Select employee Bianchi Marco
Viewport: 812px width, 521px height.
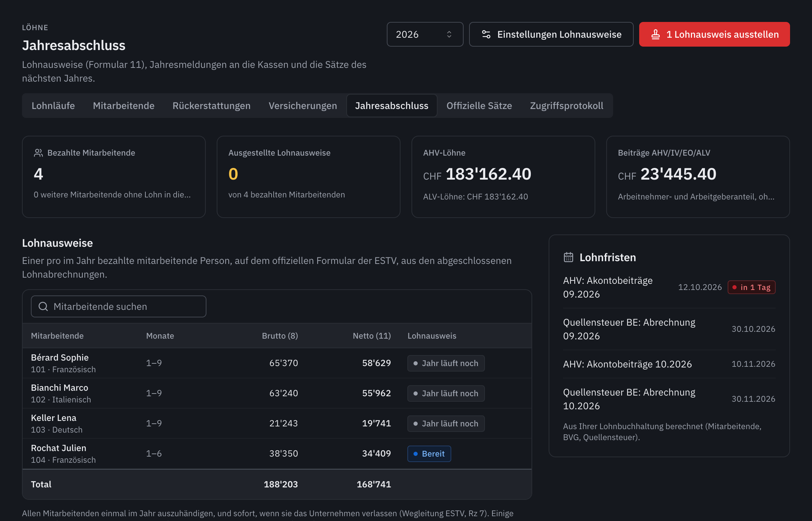(60, 388)
